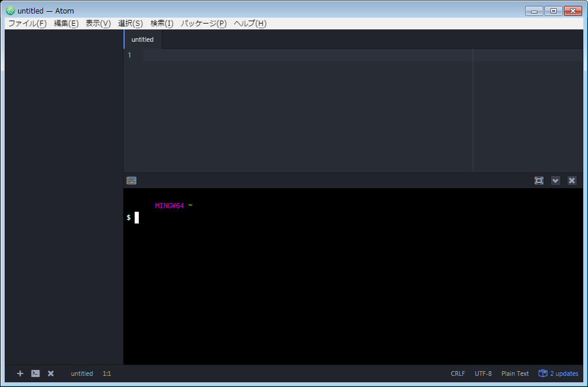The image size is (588, 387).
Task: Click the Atom application icon in title bar
Action: pyautogui.click(x=11, y=11)
